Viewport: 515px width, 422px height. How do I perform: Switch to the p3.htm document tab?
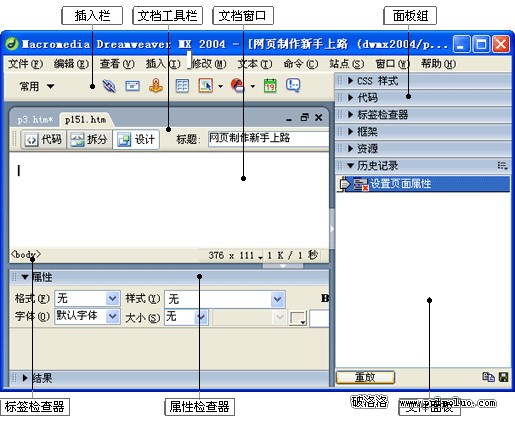[35, 119]
